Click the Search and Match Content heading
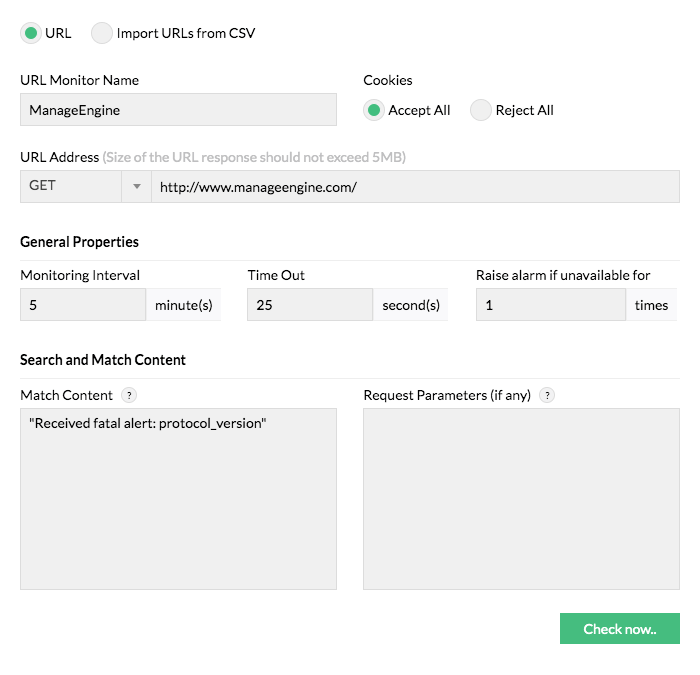 103,360
